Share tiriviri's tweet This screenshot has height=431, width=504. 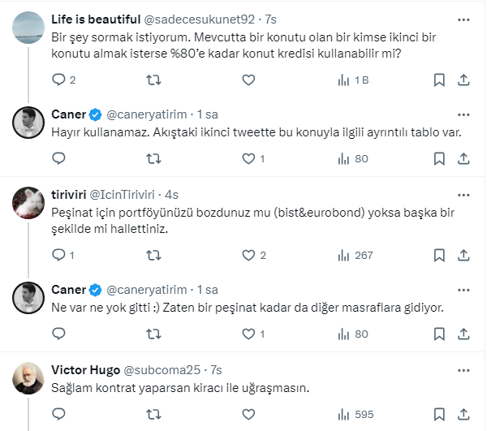pos(463,255)
